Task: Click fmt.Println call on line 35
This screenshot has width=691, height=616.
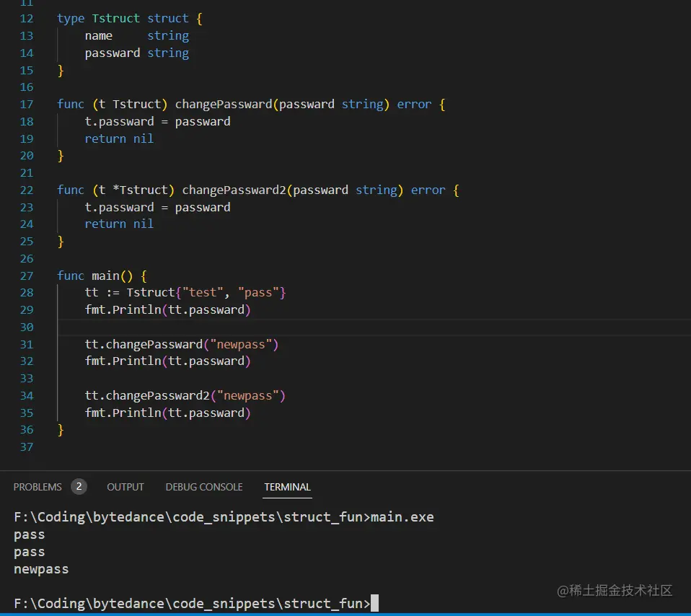Action: point(167,413)
